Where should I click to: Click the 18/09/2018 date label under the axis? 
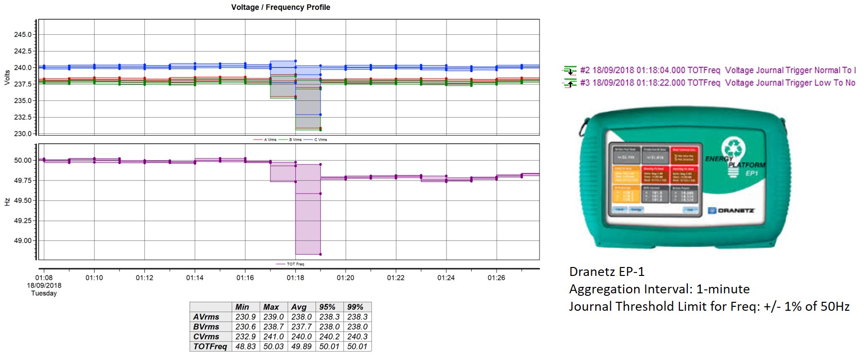(x=44, y=285)
